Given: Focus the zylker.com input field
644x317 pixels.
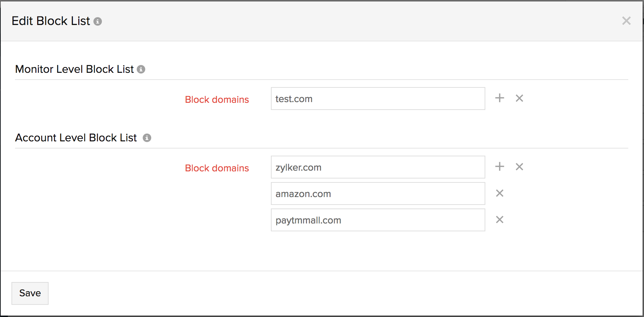Looking at the screenshot, I should pos(378,167).
